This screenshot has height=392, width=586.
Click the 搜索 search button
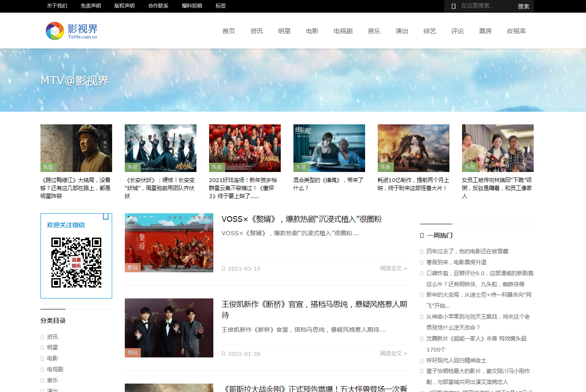524,6
